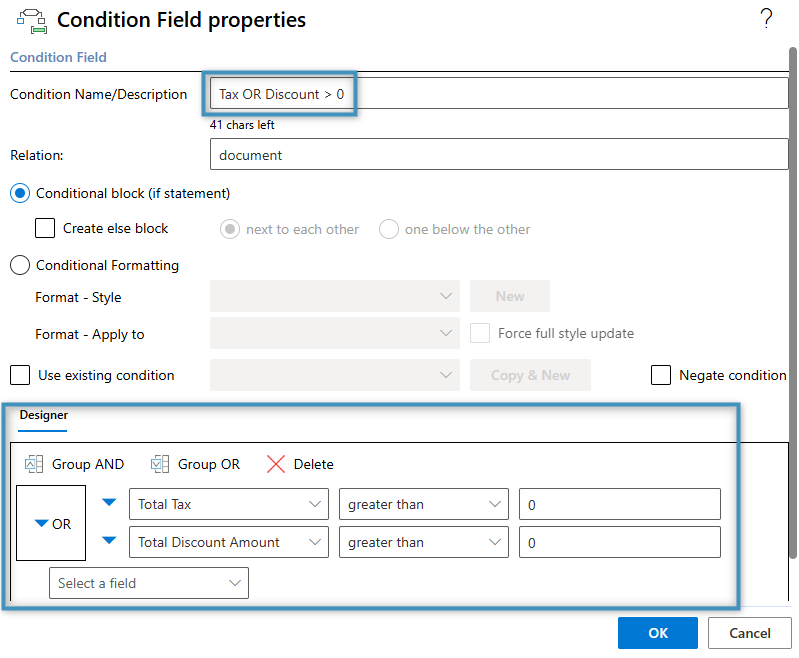Click the help question mark icon
Viewport: 799px width, 658px height.
click(x=766, y=18)
